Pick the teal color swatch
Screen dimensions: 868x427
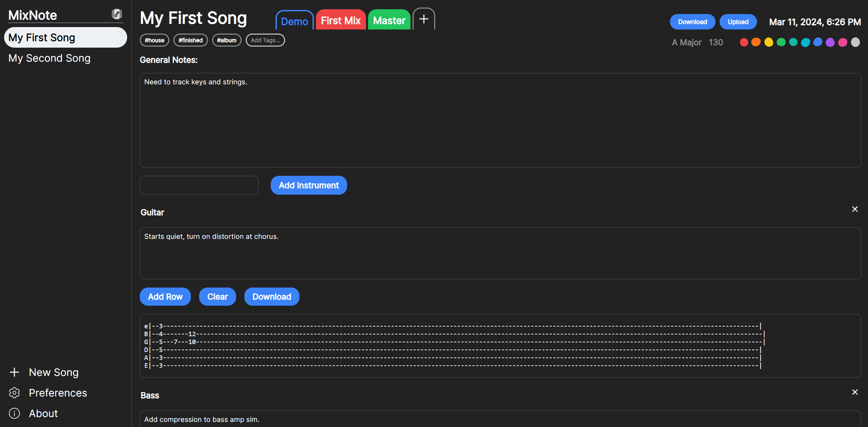click(793, 42)
